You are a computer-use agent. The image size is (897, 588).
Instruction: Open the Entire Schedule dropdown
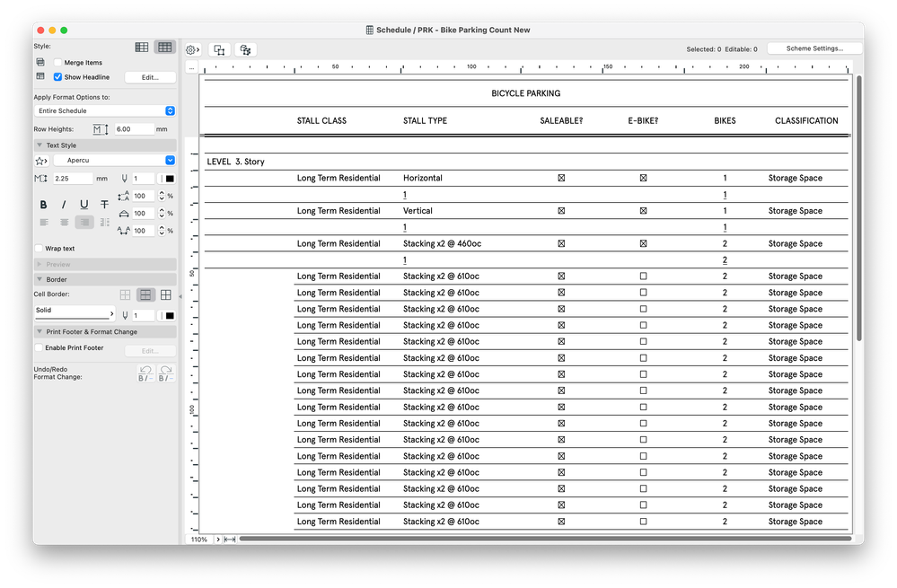105,111
